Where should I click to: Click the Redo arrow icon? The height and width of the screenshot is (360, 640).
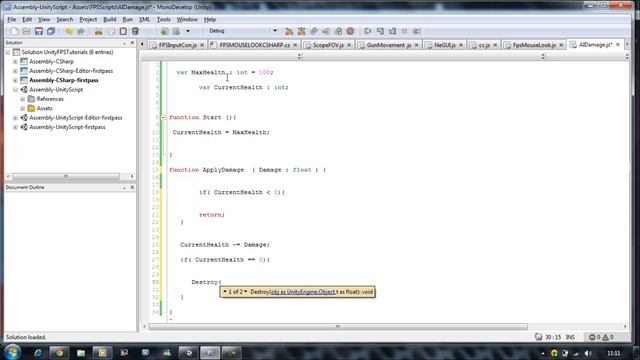[81, 31]
